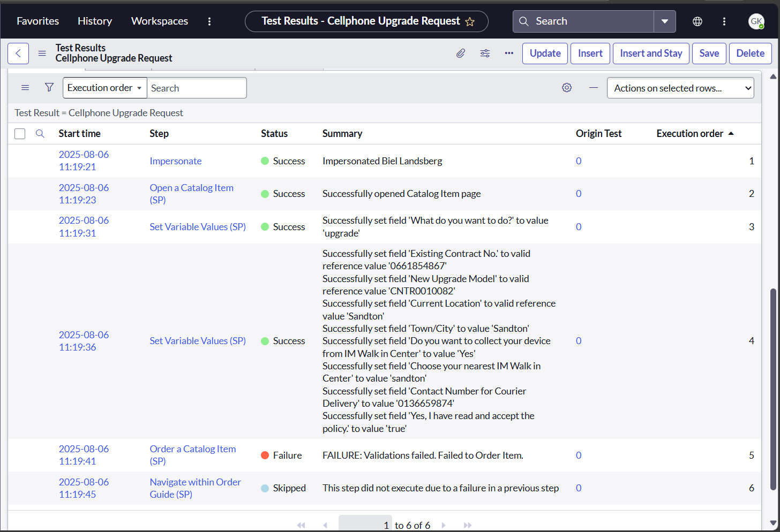
Task: Click the Save button
Action: (x=709, y=54)
